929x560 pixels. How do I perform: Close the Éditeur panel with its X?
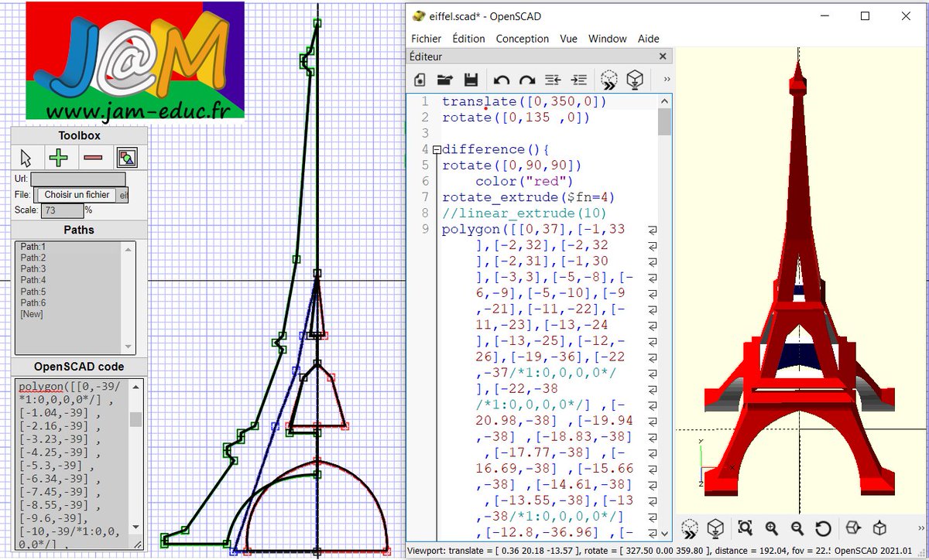(x=663, y=56)
